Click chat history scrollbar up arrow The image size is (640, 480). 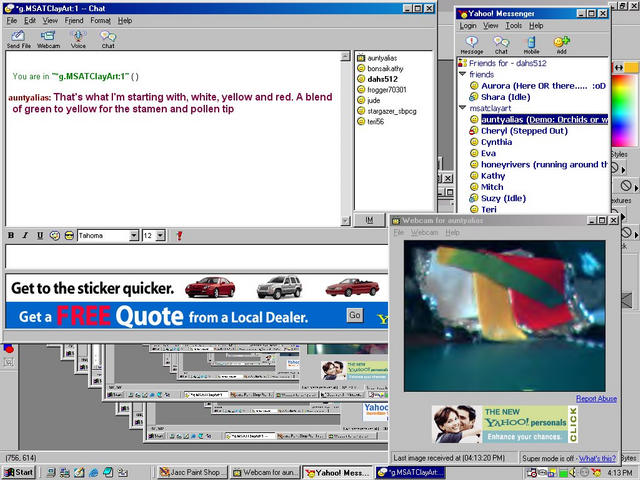(345, 56)
